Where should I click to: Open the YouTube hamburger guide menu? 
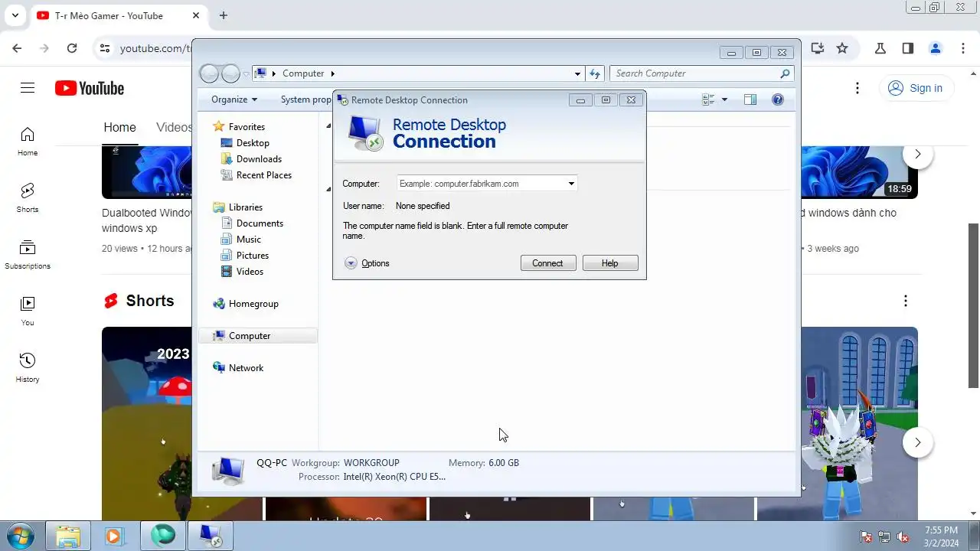tap(28, 88)
